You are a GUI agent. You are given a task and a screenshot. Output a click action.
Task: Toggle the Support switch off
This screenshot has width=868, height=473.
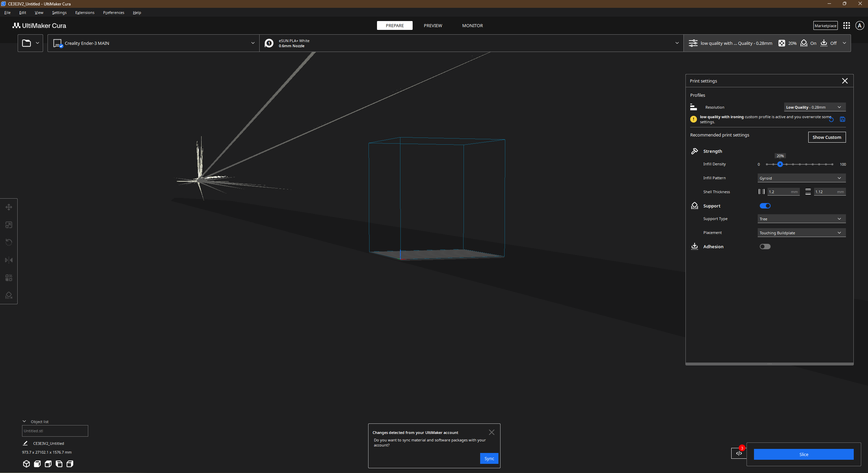(x=765, y=206)
